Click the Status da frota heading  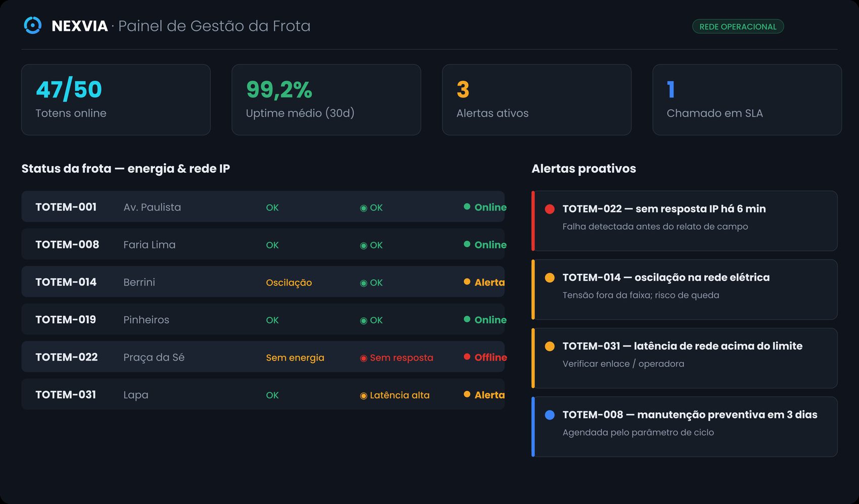[125, 169]
